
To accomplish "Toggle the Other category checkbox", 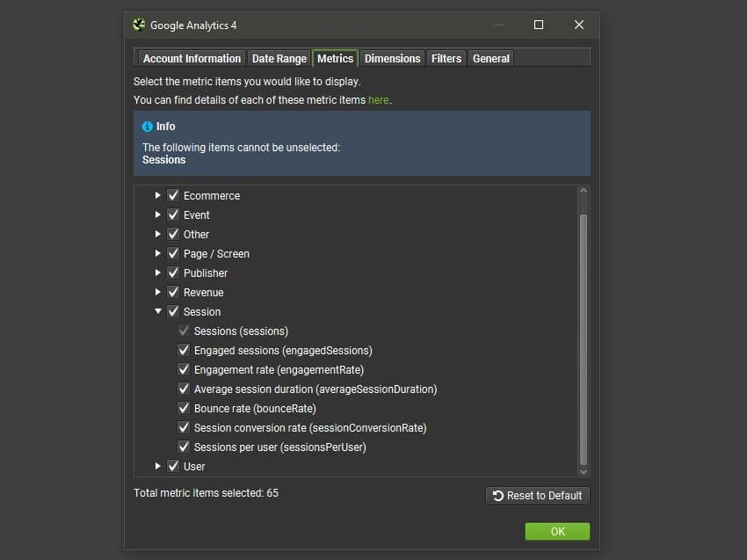I will point(173,234).
